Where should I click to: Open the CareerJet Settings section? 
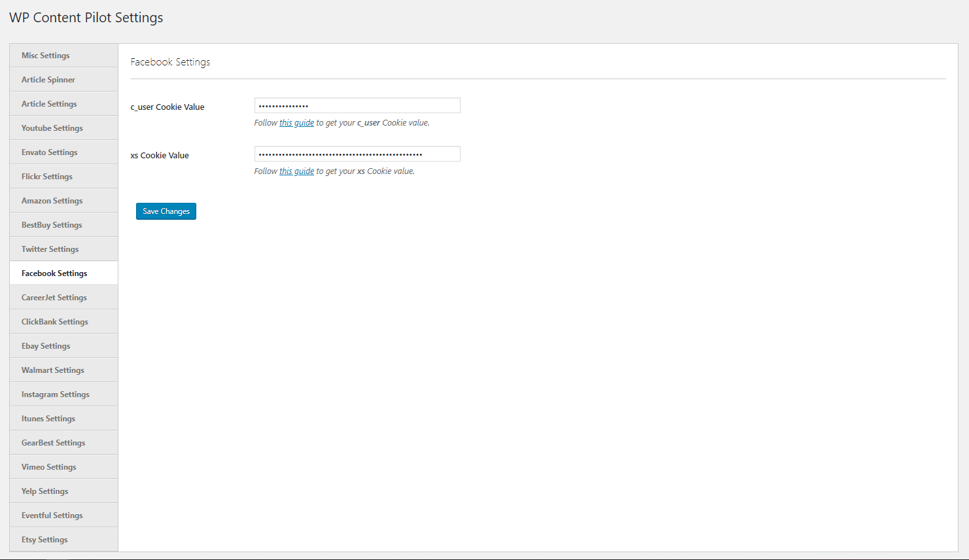click(x=54, y=297)
